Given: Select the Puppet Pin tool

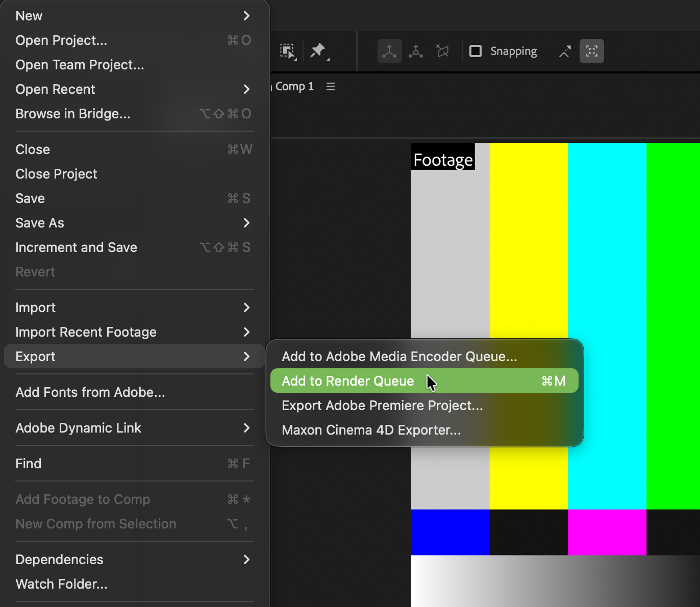Looking at the screenshot, I should point(319,51).
